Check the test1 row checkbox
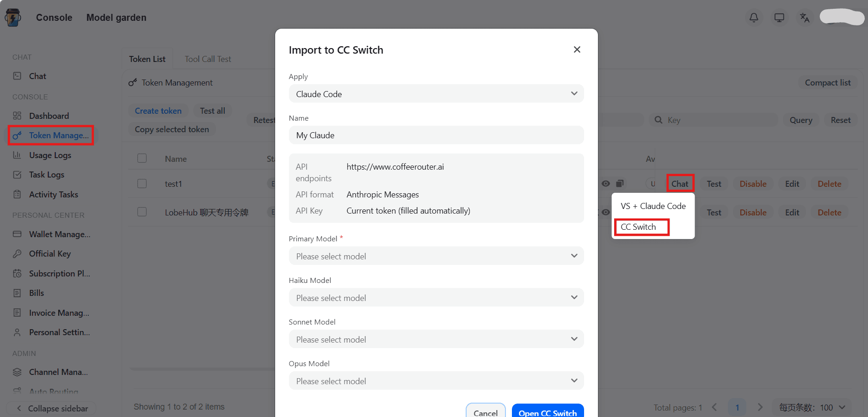Image resolution: width=868 pixels, height=417 pixels. tap(142, 184)
